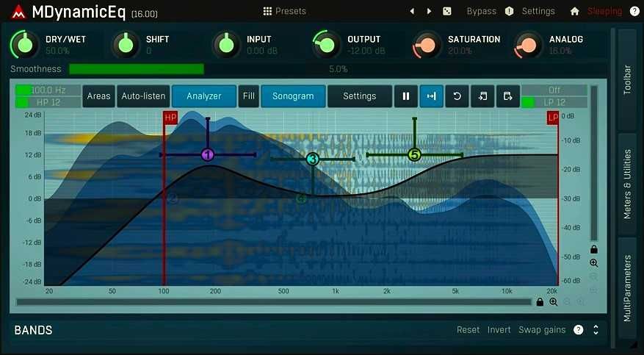Toggle the Areas button
Screen dimensions: 644x355
pyautogui.click(x=98, y=96)
